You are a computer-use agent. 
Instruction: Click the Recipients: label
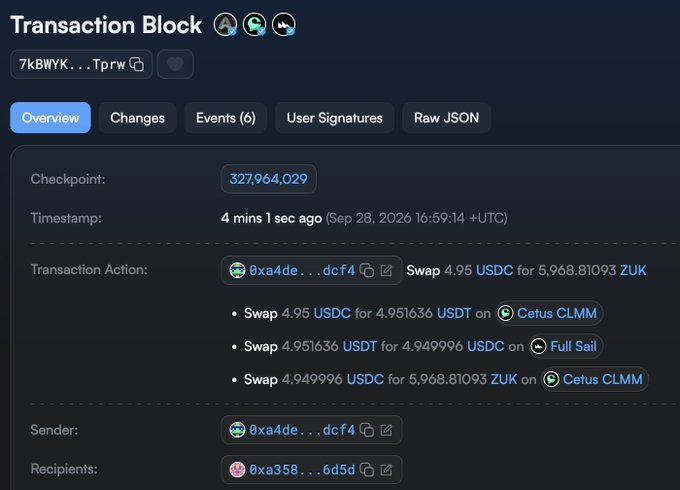pos(64,469)
